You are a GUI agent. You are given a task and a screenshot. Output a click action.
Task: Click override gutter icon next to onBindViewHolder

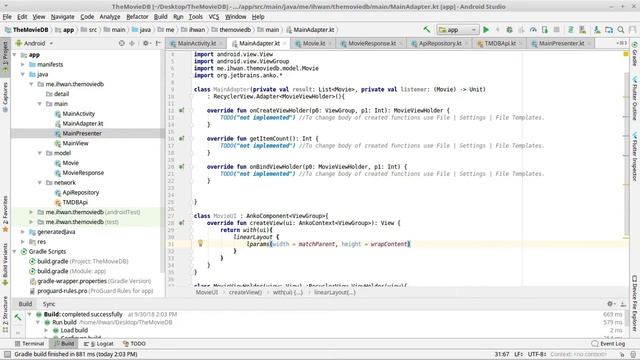tap(181, 167)
